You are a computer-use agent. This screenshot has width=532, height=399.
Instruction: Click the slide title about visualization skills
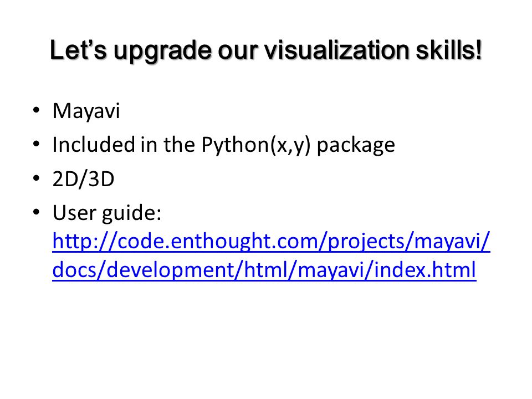pyautogui.click(x=266, y=51)
